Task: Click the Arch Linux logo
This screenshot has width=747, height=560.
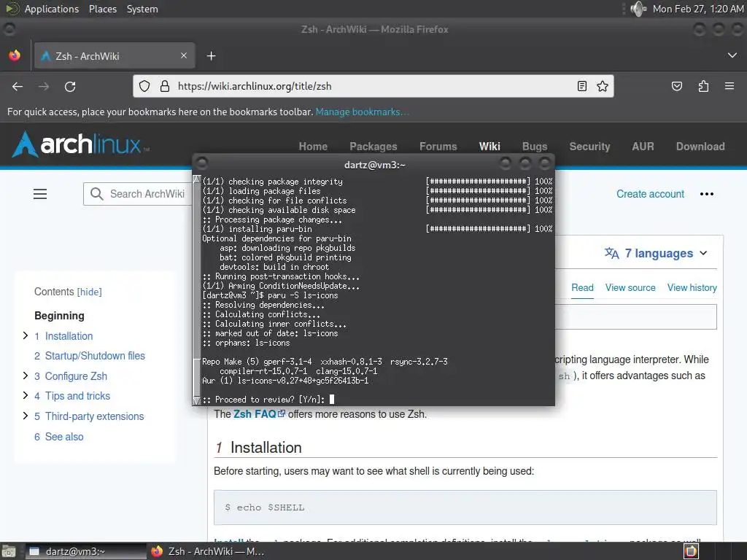Action: pyautogui.click(x=80, y=144)
